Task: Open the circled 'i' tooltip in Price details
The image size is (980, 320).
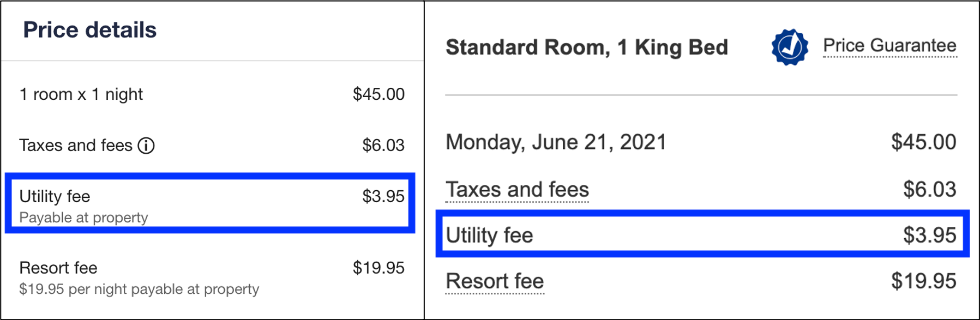Action: point(146,146)
